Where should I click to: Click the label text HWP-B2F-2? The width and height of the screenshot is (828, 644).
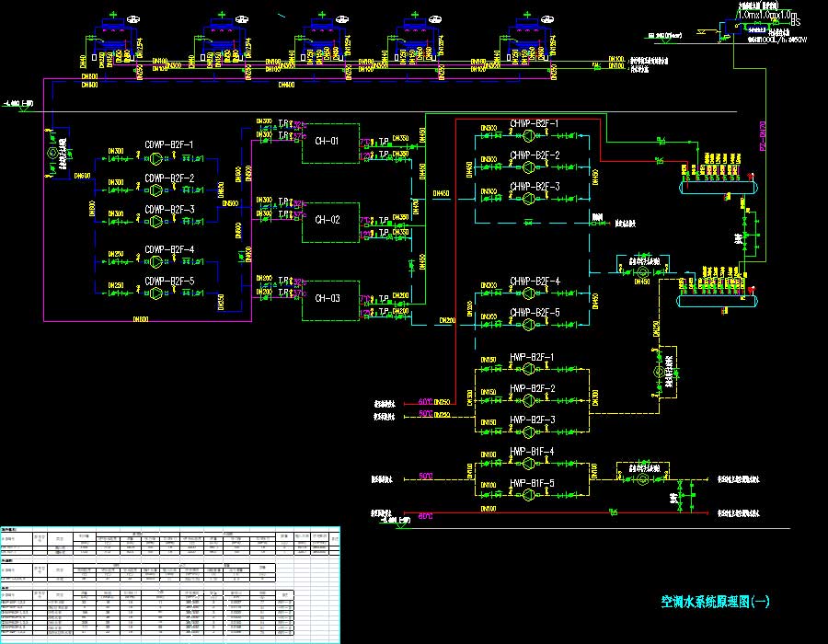coord(532,388)
